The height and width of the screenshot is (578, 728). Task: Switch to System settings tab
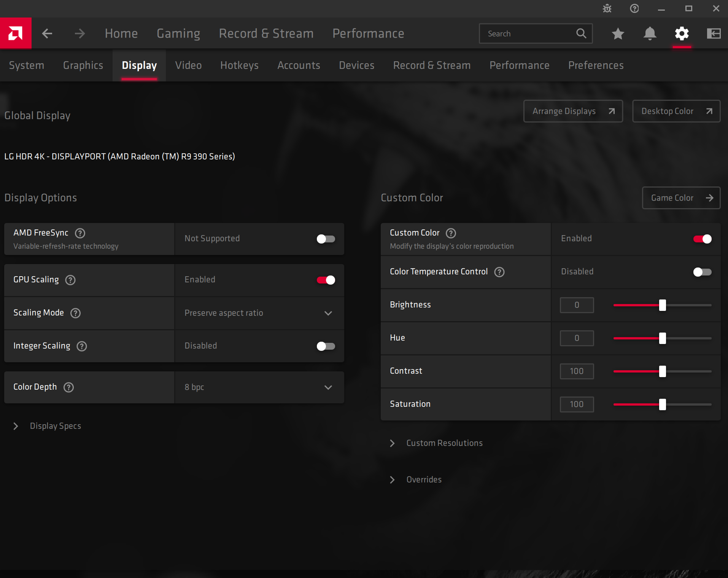pos(27,65)
